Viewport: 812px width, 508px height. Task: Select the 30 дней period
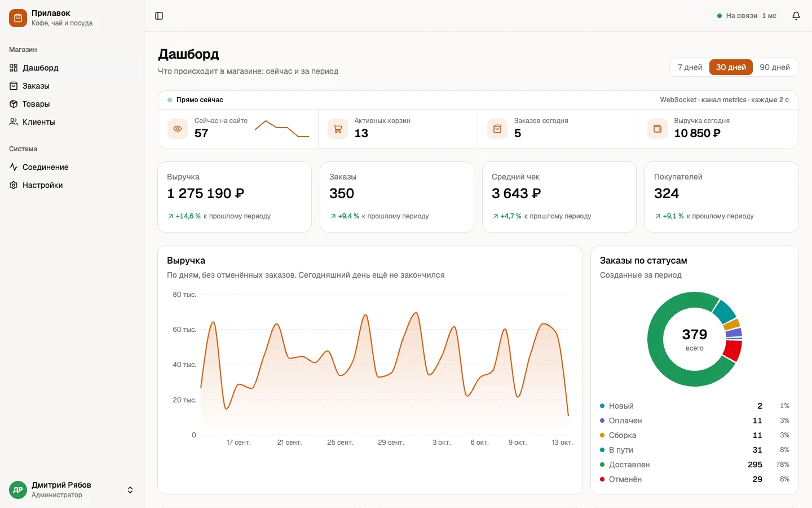[731, 67]
